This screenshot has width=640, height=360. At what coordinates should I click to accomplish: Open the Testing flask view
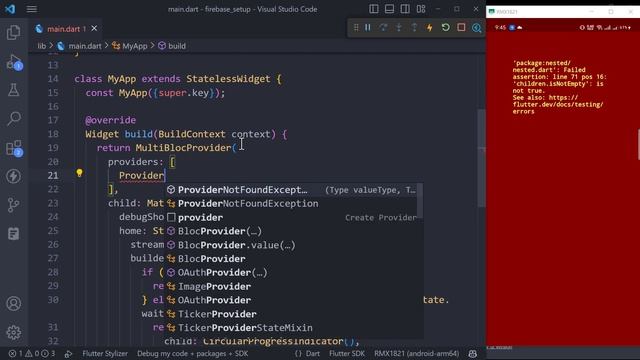13,90
